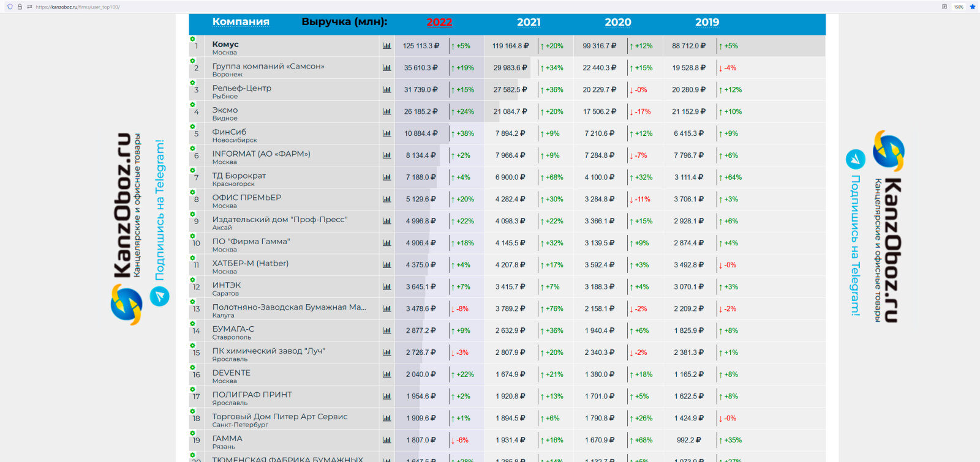The height and width of the screenshot is (462, 980).
Task: Open chart icon for Полотняно-Заводская row
Action: 386,309
